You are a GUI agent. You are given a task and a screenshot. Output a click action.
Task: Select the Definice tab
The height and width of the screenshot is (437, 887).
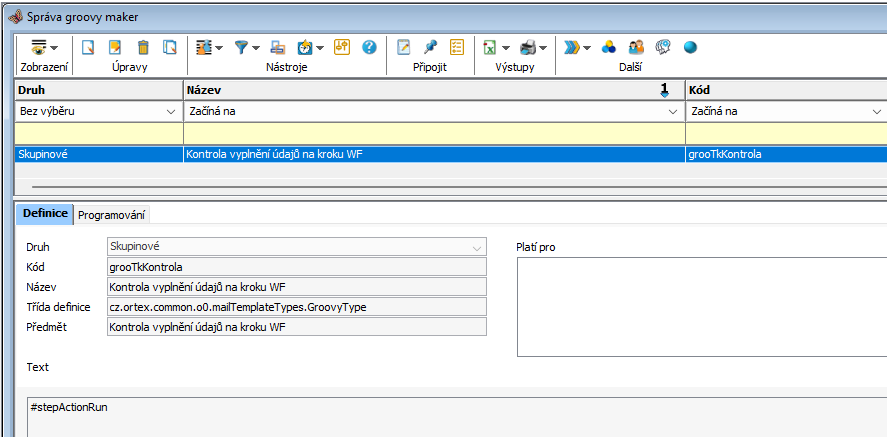[x=45, y=214]
